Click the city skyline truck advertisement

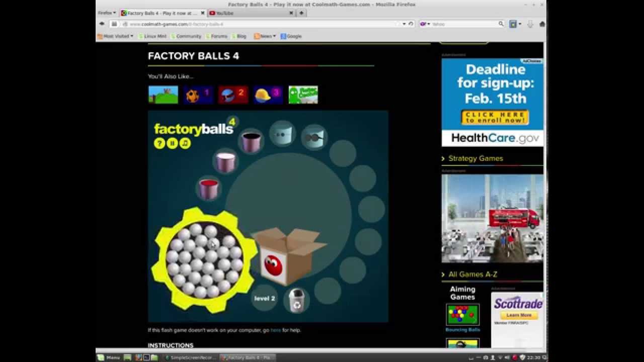click(x=493, y=218)
